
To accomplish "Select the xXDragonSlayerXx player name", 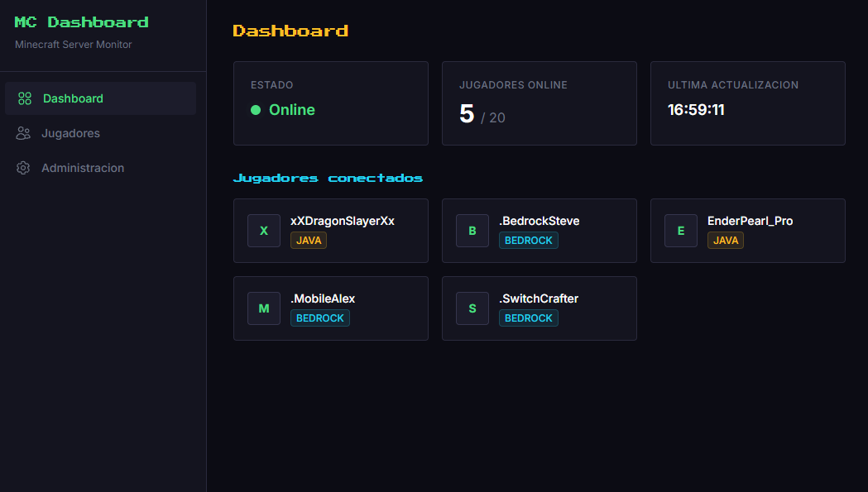I will tap(343, 221).
